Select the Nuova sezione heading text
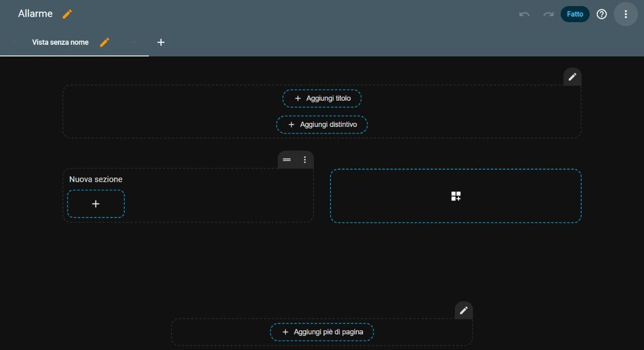 pos(96,179)
